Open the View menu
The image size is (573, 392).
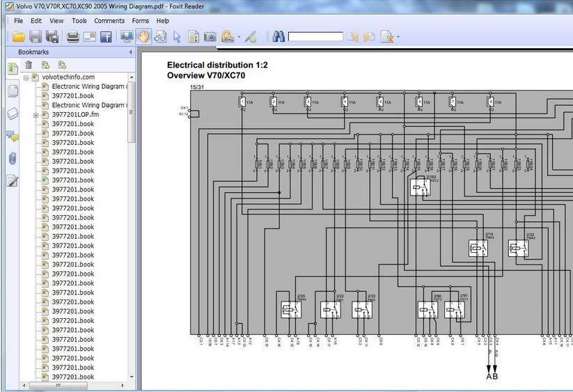56,21
